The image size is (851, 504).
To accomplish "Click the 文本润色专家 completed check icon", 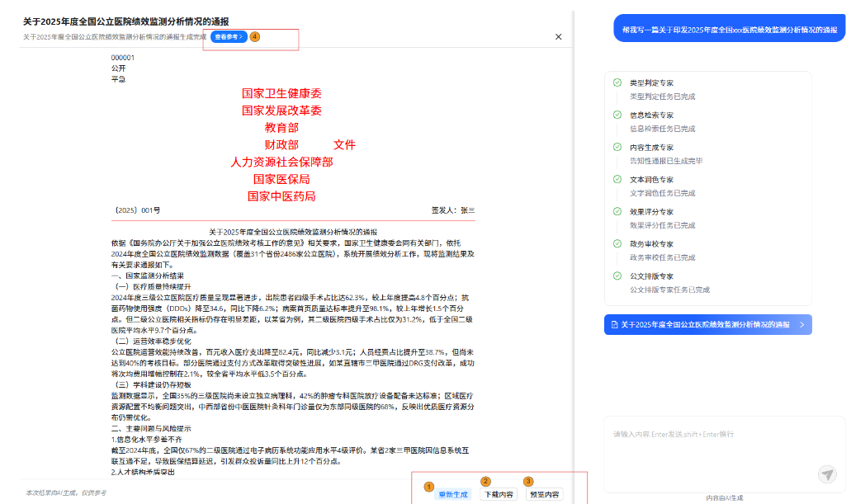I will click(x=617, y=179).
